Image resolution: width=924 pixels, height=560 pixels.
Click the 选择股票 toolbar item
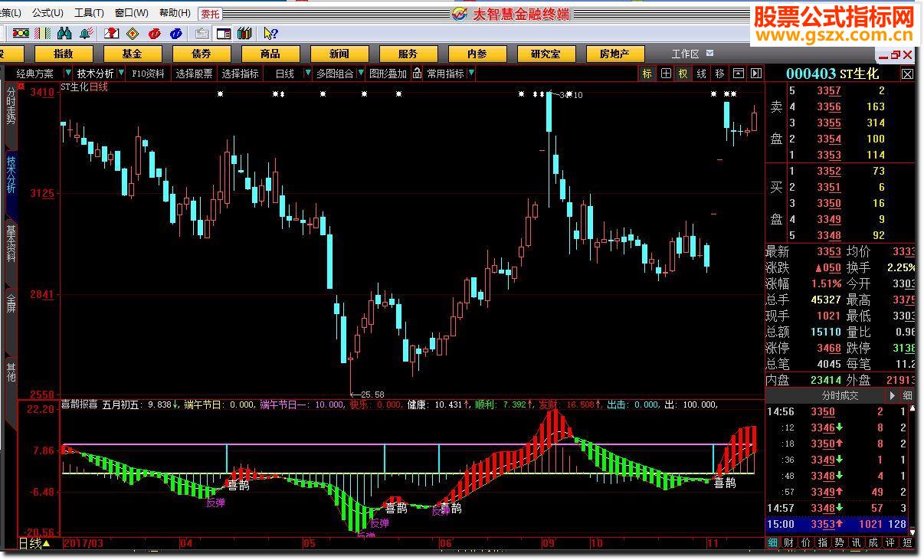coord(194,74)
